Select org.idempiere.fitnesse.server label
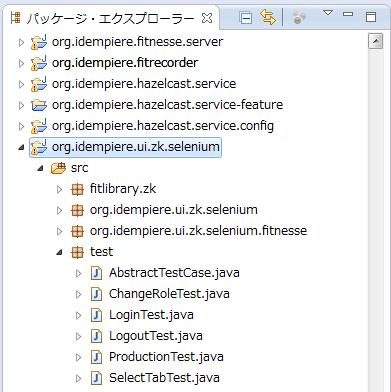 pyautogui.click(x=137, y=42)
